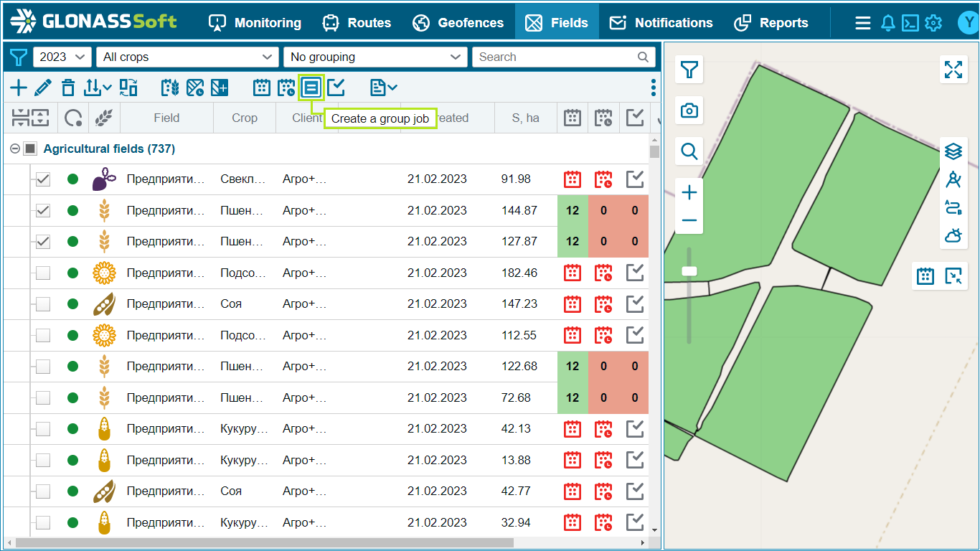
Task: Open the settings gear in header
Action: point(933,23)
